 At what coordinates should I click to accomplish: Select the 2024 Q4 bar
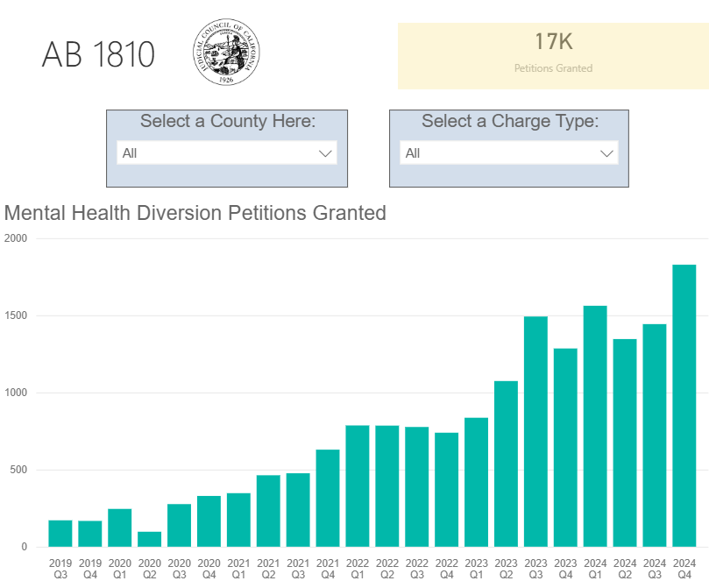[684, 406]
